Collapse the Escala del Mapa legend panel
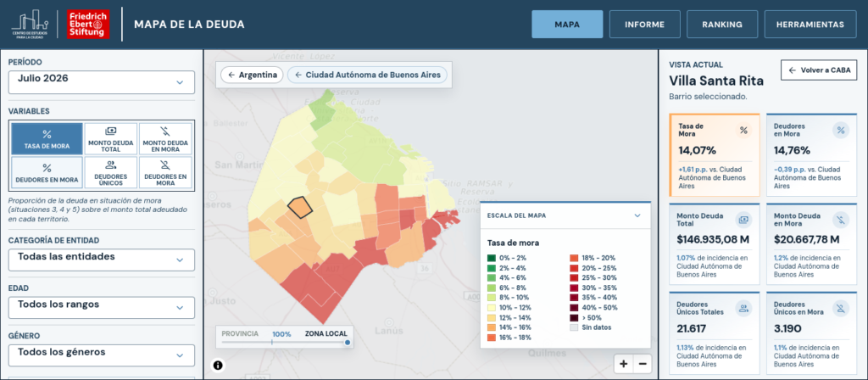 pyautogui.click(x=637, y=215)
